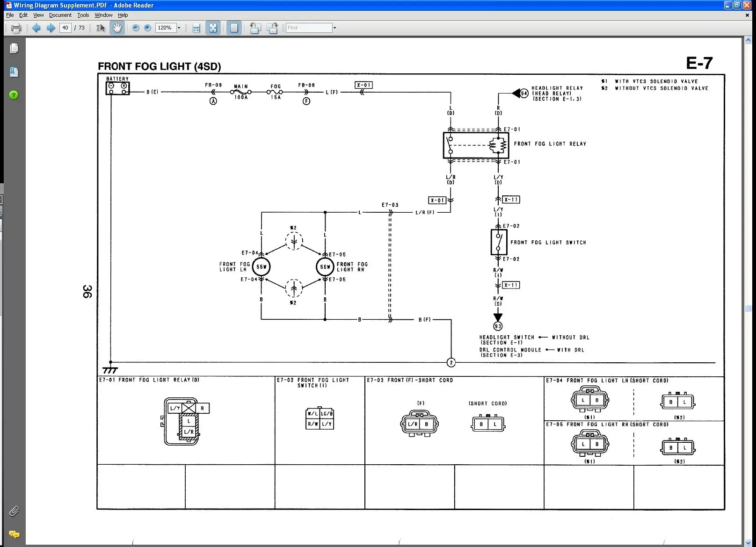Open the Window menu
756x547 pixels.
tap(103, 15)
